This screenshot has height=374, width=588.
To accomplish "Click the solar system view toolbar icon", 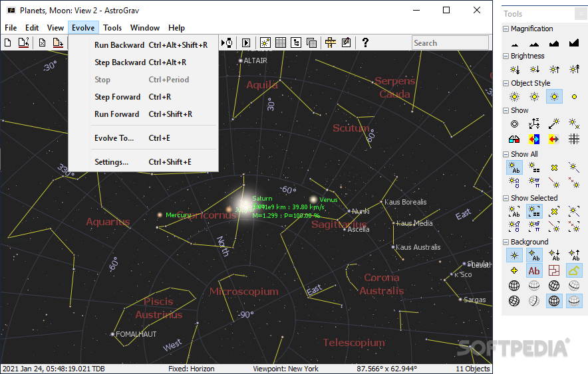I will pyautogui.click(x=265, y=43).
